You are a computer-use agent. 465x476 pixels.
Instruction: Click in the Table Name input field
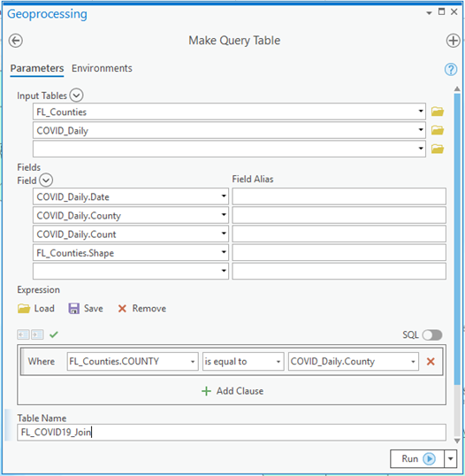click(232, 433)
